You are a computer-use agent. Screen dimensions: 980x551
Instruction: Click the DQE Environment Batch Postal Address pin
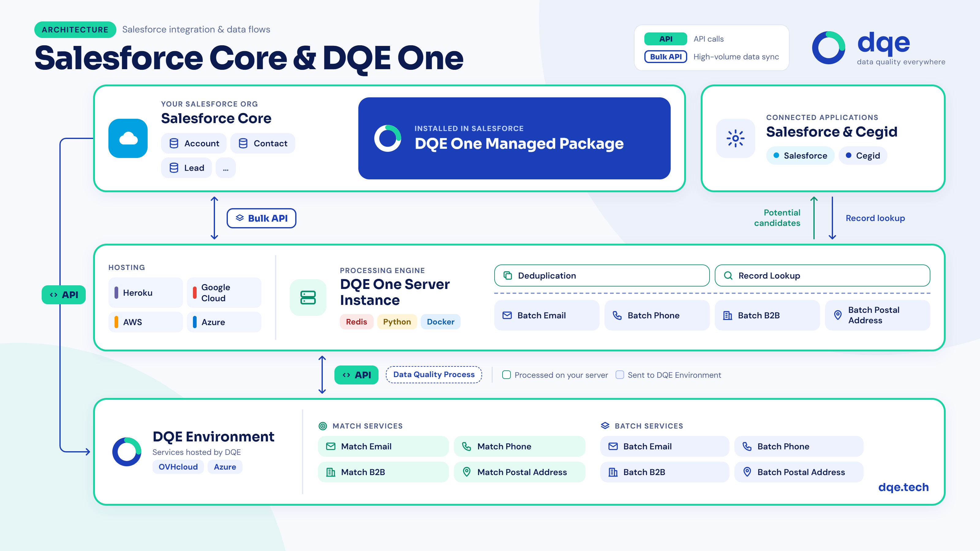747,471
